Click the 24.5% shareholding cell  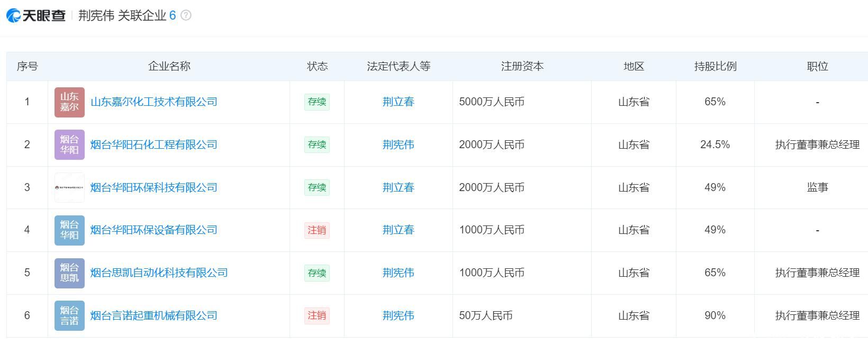click(715, 144)
